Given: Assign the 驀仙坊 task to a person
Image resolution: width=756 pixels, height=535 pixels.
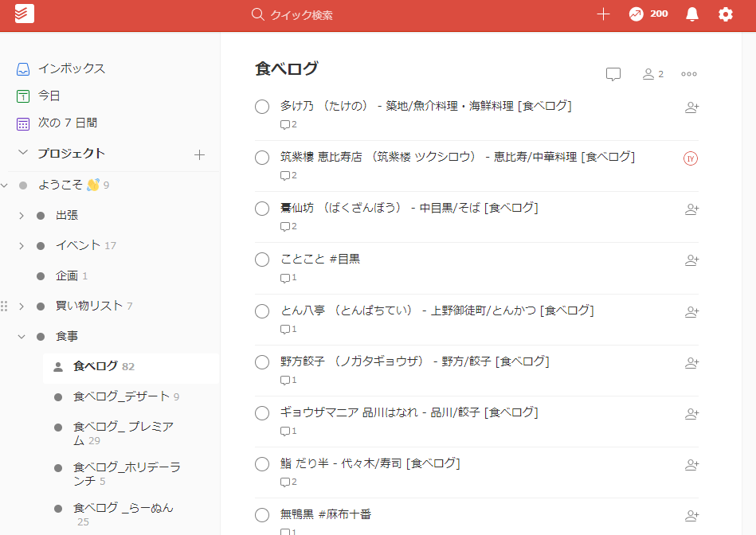Looking at the screenshot, I should (x=691, y=209).
